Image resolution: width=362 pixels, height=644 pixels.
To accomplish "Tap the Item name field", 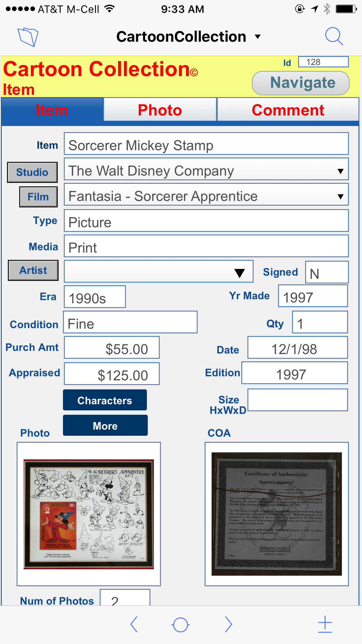I will point(206,145).
